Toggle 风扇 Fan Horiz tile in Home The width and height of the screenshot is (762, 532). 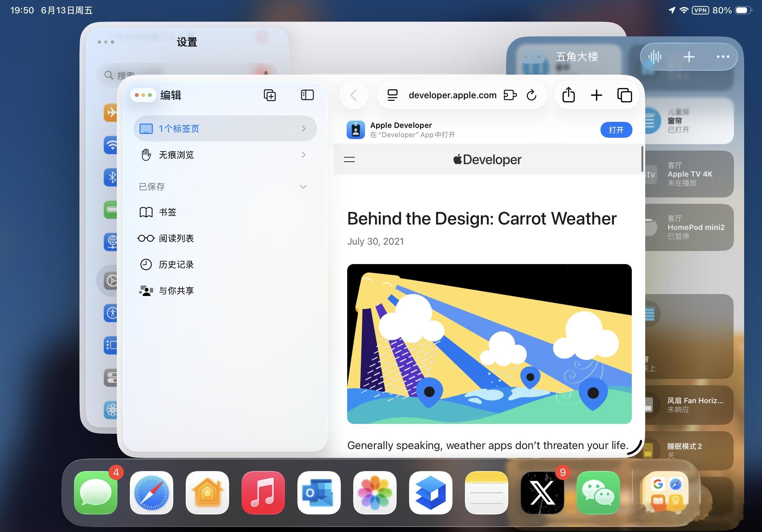[689, 405]
